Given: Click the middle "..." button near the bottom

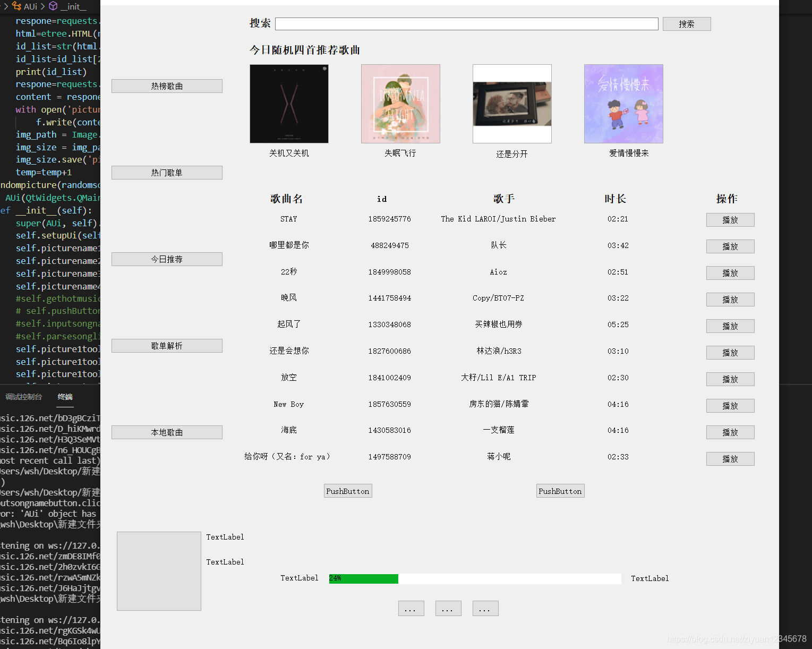Looking at the screenshot, I should pos(448,608).
